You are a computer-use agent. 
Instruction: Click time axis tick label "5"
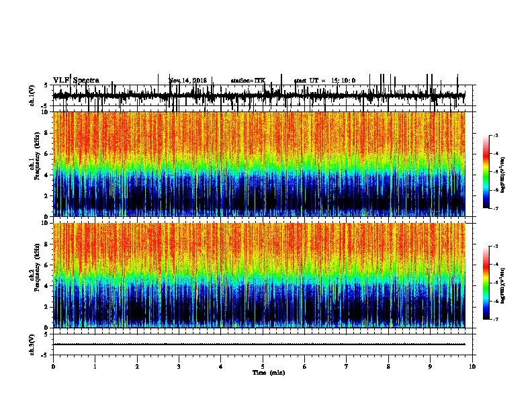263,367
